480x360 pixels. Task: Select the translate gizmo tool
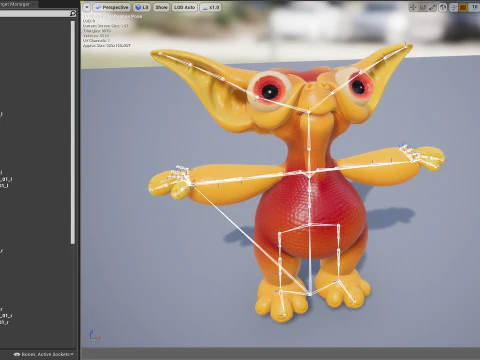[413, 7]
